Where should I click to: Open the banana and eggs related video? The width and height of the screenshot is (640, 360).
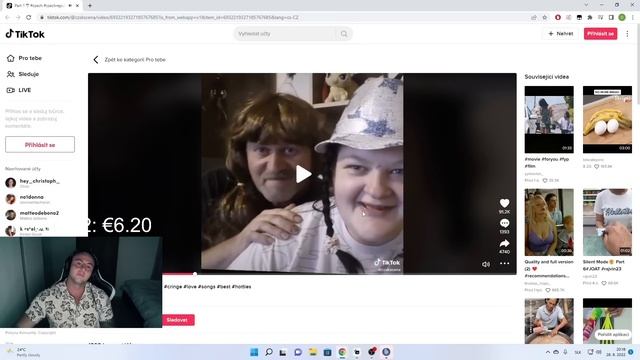point(607,120)
